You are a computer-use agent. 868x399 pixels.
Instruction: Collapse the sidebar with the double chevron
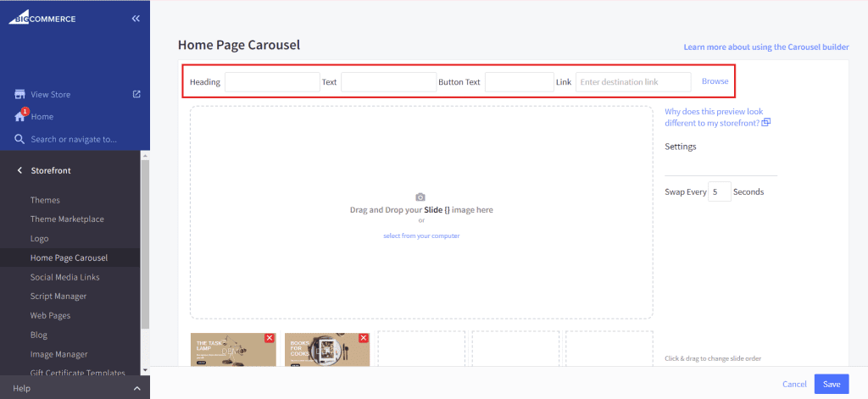(x=136, y=19)
